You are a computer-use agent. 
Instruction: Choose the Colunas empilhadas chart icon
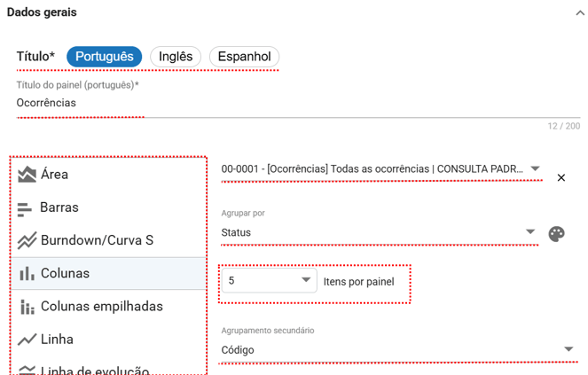[27, 306]
